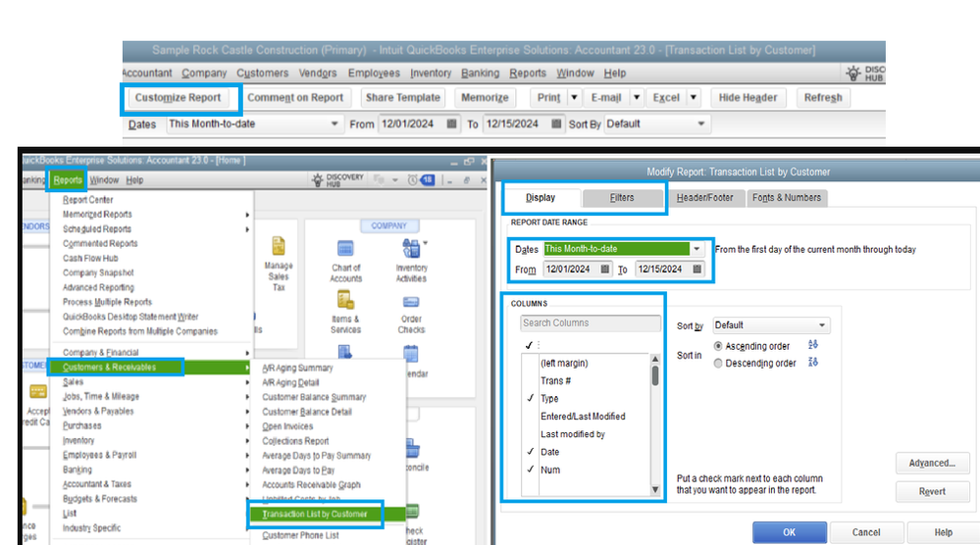Click the Columns list scroll down arrow
This screenshot has height=545, width=980.
(655, 490)
